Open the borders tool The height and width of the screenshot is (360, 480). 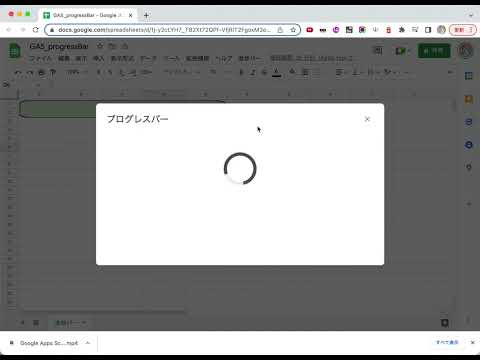coord(305,72)
